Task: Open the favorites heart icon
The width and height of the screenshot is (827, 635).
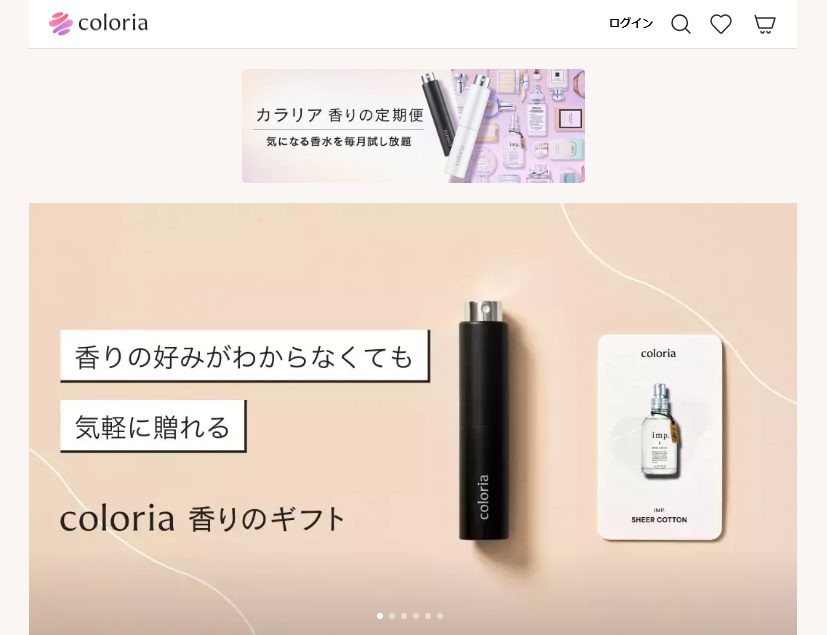Action: click(720, 24)
